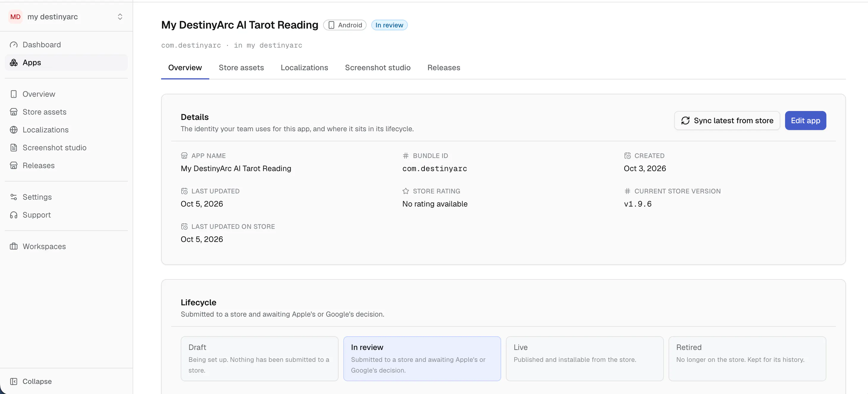Viewport: 868px width, 394px height.
Task: Open the my destinyarc workspace switcher
Action: pos(66,17)
